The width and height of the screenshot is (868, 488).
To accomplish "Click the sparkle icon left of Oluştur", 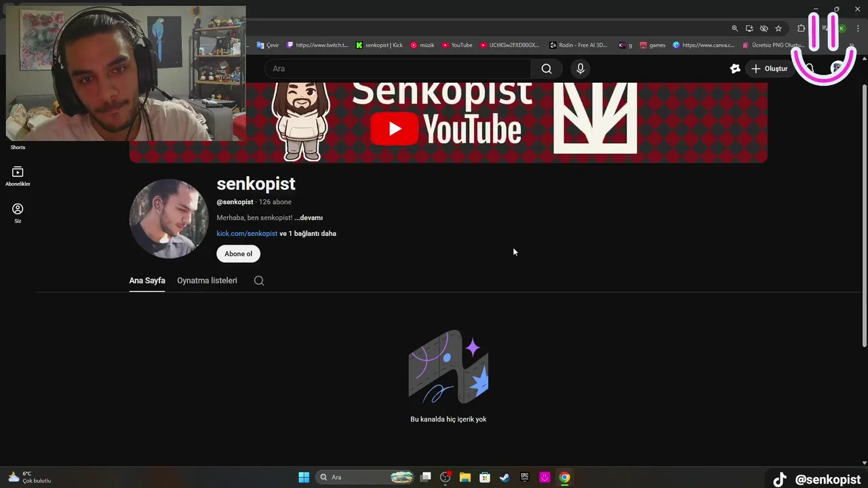I will click(x=735, y=68).
